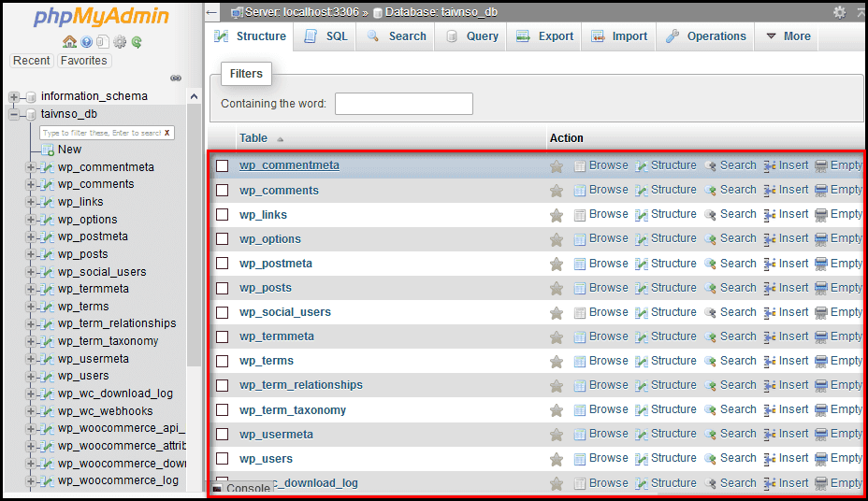Click Search icon for wp_postmeta row
Viewport: 868px width, 501px height.
tap(710, 264)
